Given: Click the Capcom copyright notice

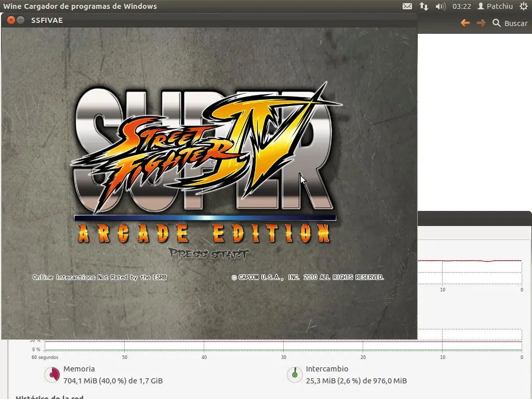Looking at the screenshot, I should 308,277.
